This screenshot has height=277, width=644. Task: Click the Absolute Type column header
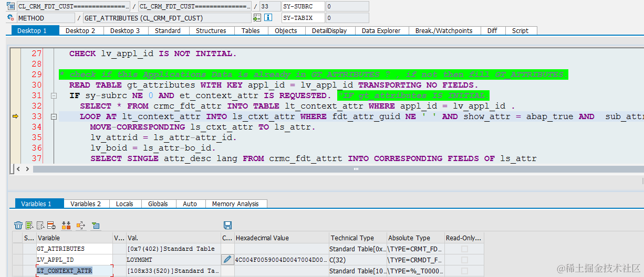[415, 238]
